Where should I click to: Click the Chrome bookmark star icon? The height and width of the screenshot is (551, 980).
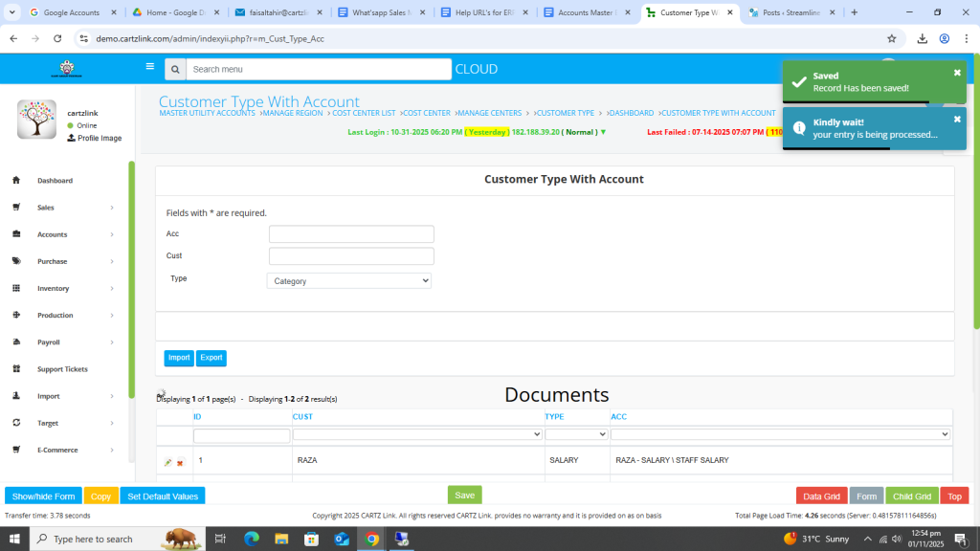click(891, 38)
